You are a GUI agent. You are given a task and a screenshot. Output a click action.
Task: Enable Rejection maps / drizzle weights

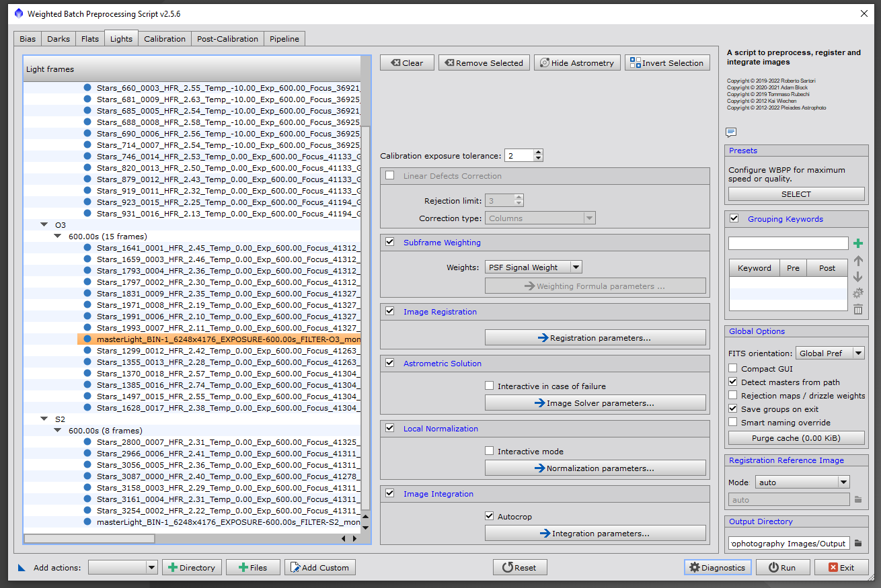point(733,396)
